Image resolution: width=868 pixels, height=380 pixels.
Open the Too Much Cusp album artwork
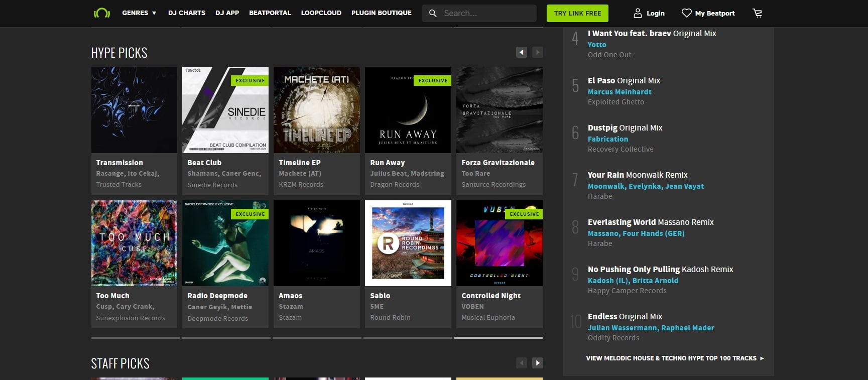click(134, 243)
